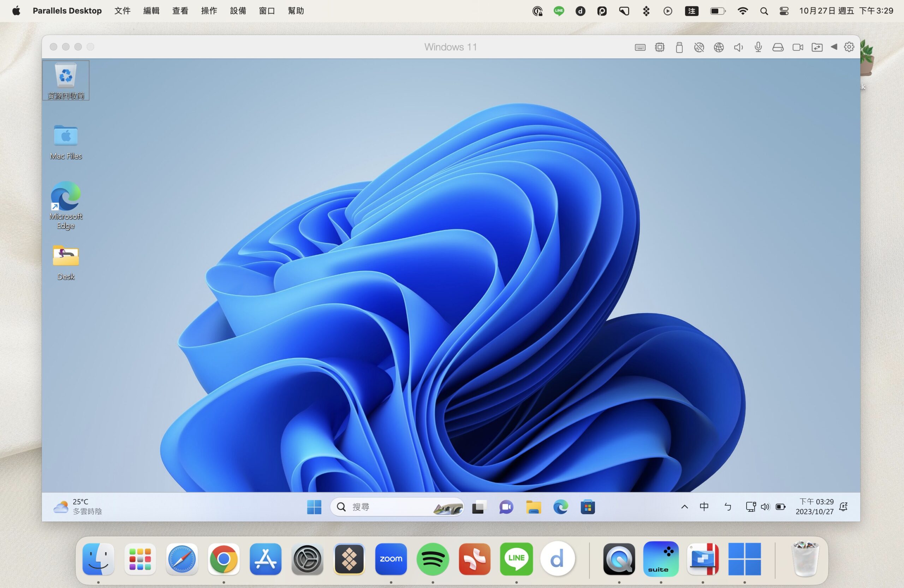This screenshot has height=588, width=904.
Task: Open the LINE app from the Dock
Action: (x=516, y=559)
